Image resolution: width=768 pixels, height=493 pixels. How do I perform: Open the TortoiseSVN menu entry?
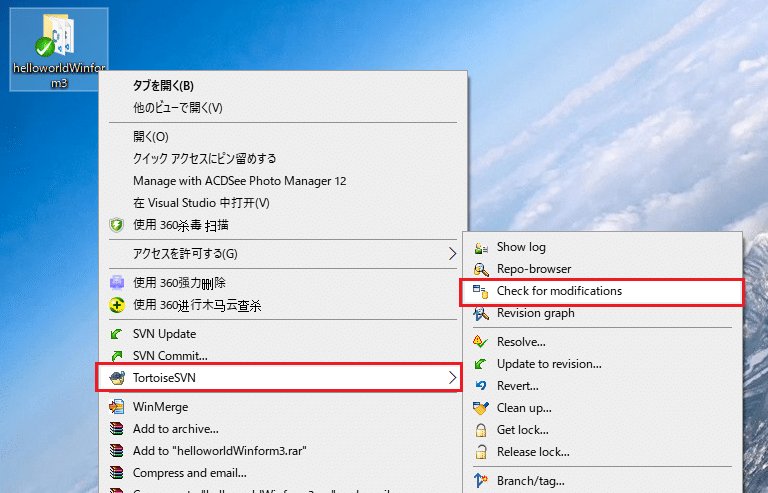279,377
